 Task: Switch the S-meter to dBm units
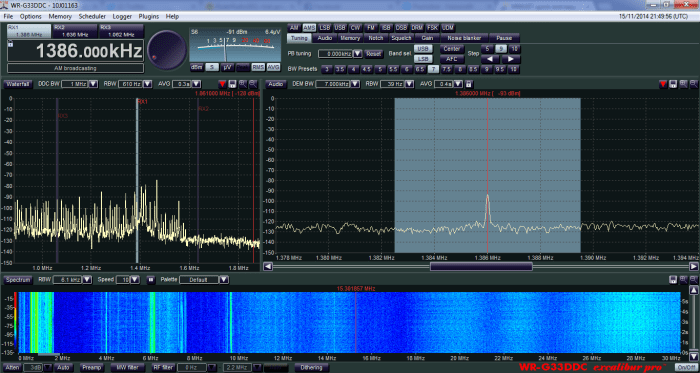coord(197,67)
